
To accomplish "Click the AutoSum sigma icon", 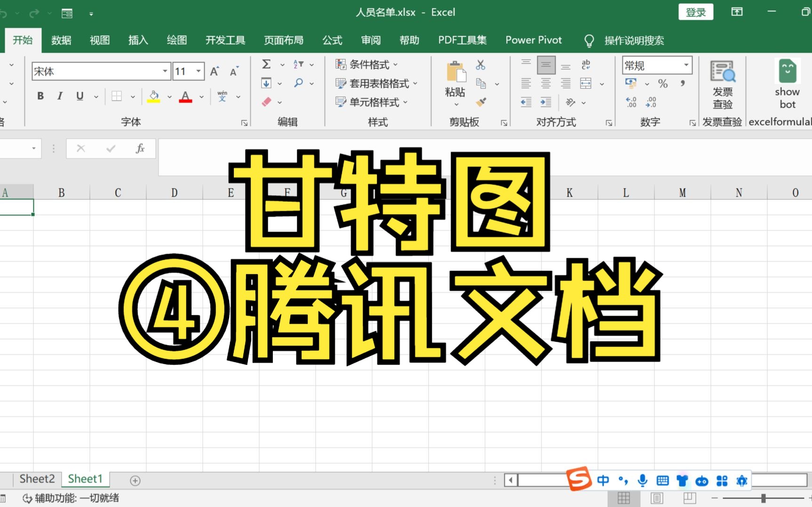I will click(x=266, y=64).
